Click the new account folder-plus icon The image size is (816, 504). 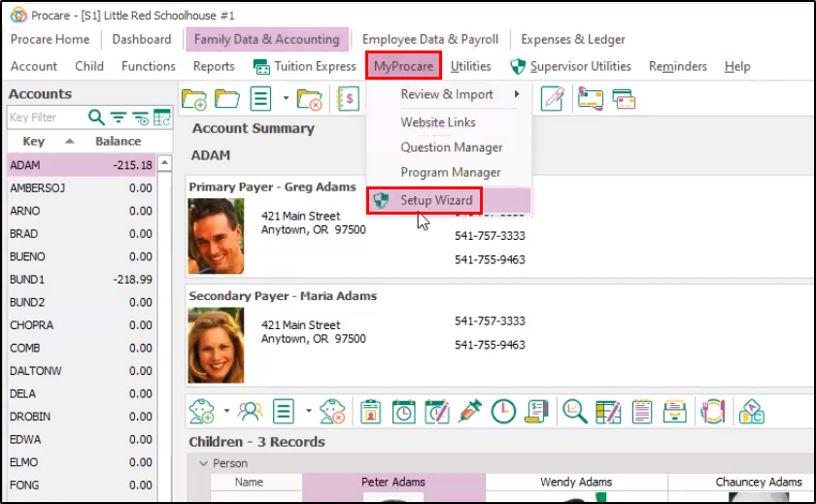194,99
